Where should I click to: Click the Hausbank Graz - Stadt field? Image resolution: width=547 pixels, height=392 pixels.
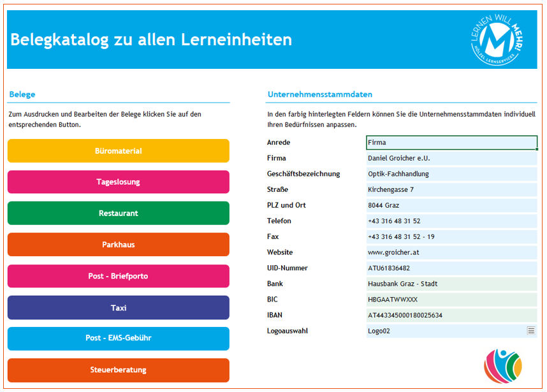[451, 284]
